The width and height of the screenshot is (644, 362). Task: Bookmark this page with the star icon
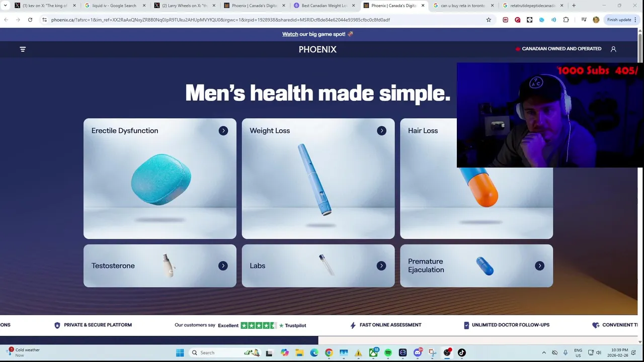[x=489, y=20]
